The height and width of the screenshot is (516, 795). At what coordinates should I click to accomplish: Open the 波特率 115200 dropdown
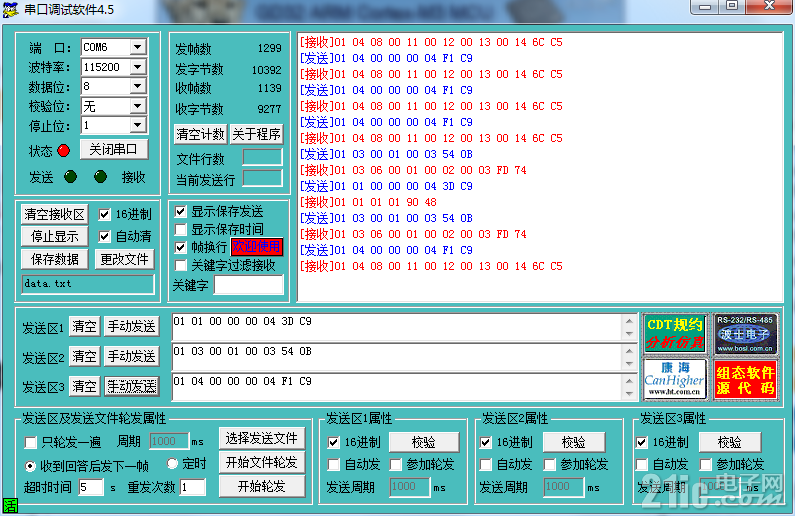(x=137, y=67)
